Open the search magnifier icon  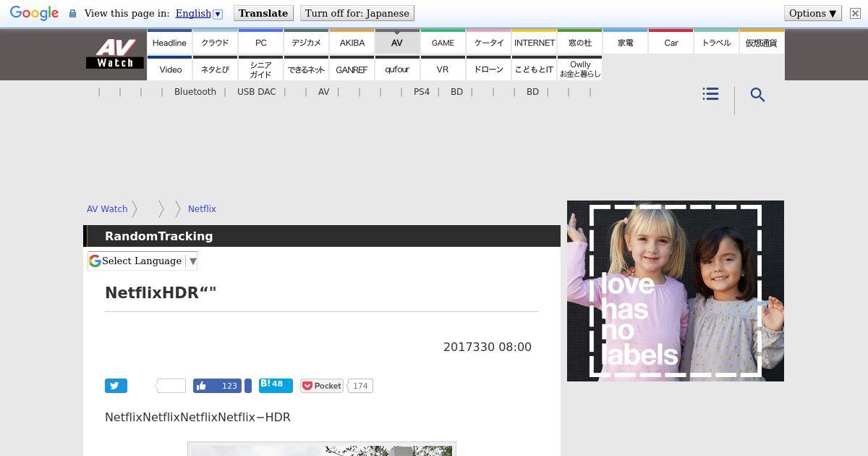757,95
